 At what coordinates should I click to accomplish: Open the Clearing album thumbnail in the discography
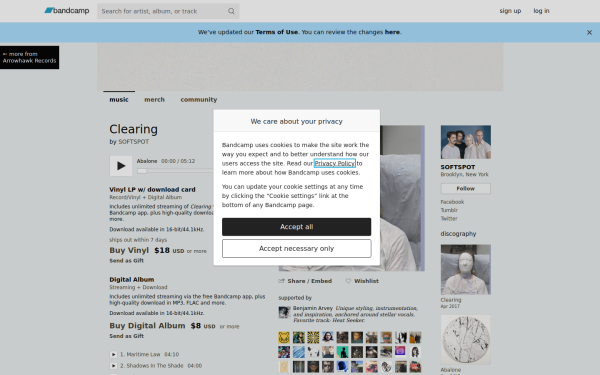466,269
